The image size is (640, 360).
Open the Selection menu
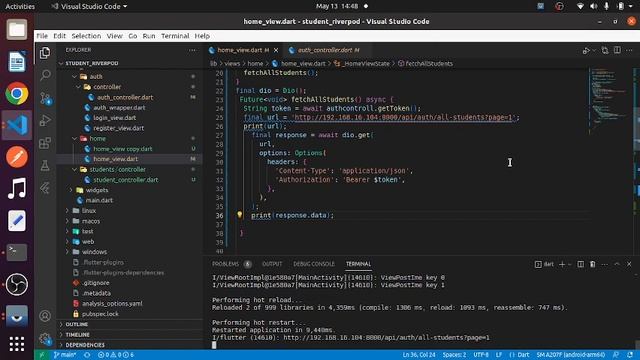click(x=86, y=36)
